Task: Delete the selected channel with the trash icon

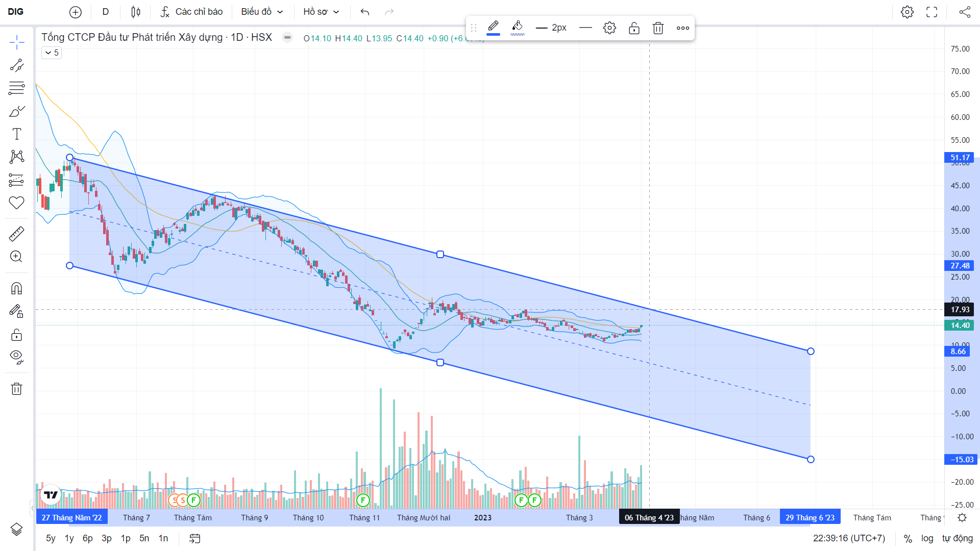Action: click(x=658, y=28)
